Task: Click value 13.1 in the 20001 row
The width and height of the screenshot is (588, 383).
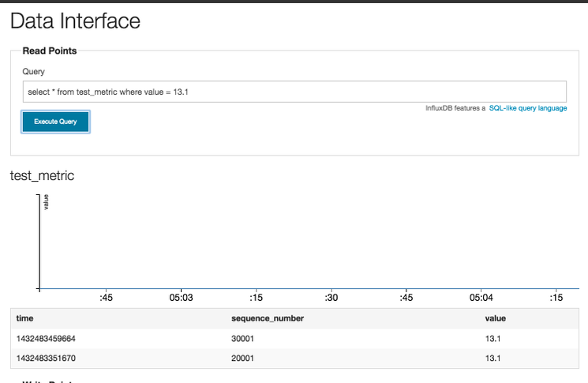Action: [492, 359]
